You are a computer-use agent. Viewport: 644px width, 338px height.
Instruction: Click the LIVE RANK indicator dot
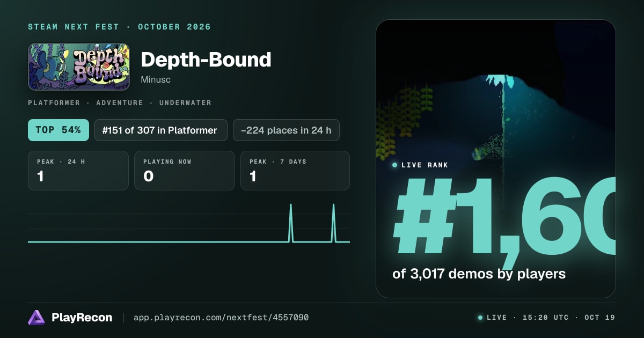[395, 165]
